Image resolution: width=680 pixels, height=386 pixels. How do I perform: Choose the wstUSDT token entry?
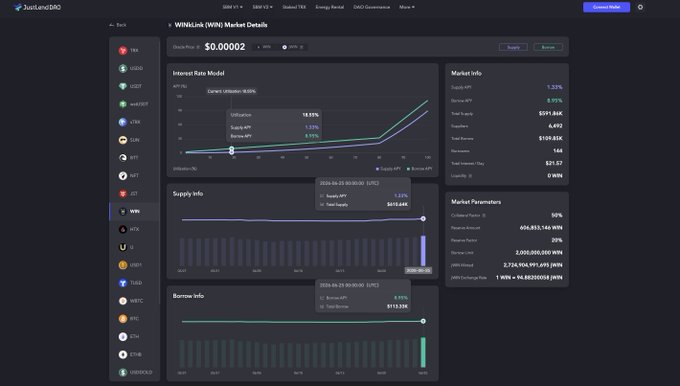[x=134, y=104]
